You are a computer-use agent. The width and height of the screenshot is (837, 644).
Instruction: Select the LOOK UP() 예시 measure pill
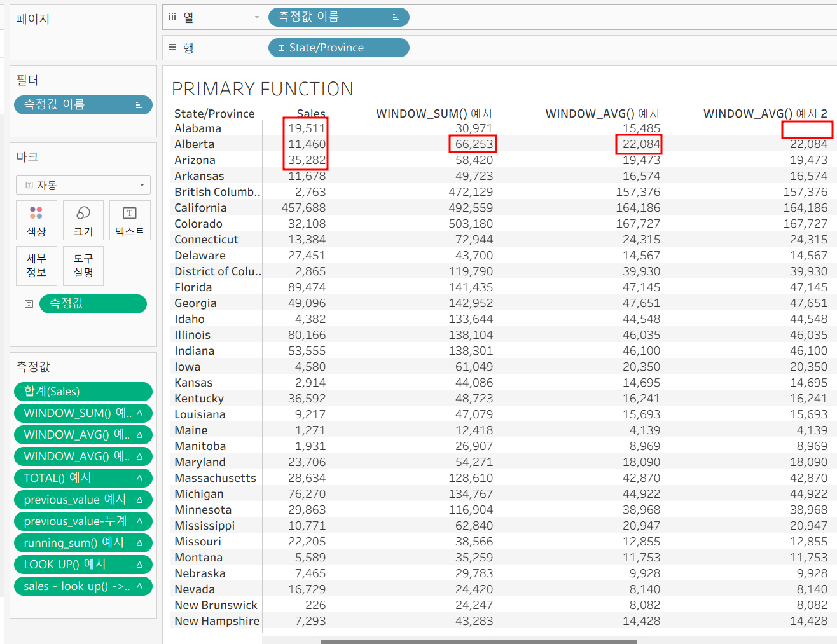point(83,565)
